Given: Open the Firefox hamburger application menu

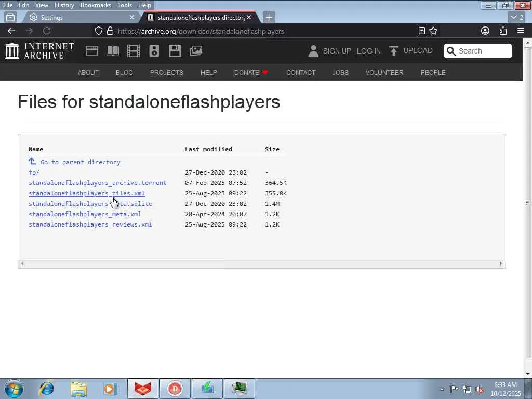Looking at the screenshot, I should pos(521,31).
